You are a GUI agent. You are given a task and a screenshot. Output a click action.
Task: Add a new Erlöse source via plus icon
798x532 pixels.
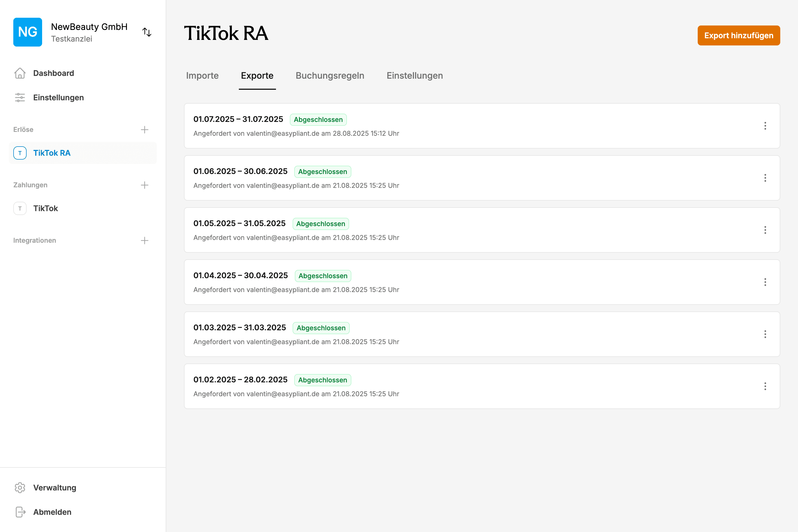(145, 129)
